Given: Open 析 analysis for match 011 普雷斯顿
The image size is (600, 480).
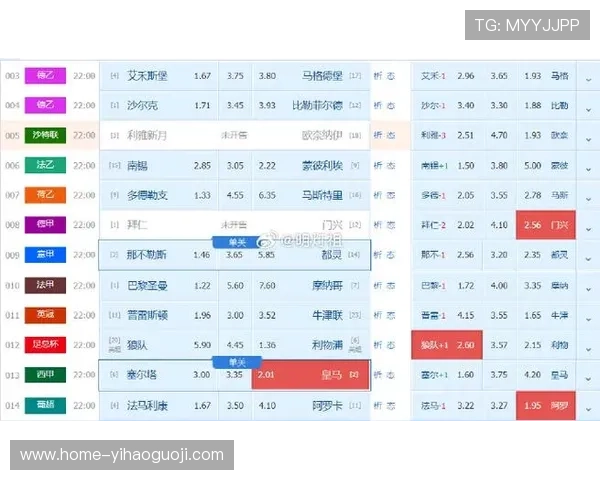Looking at the screenshot, I should pyautogui.click(x=378, y=315).
